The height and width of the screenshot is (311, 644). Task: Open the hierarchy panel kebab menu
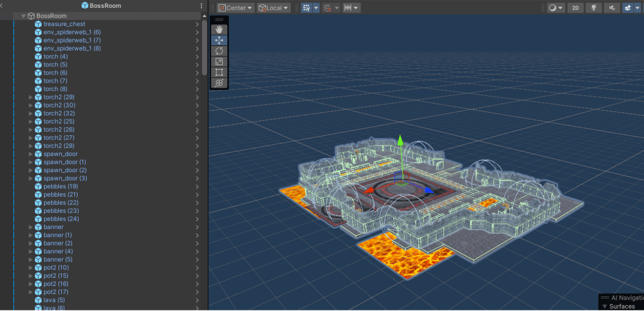pyautogui.click(x=201, y=6)
